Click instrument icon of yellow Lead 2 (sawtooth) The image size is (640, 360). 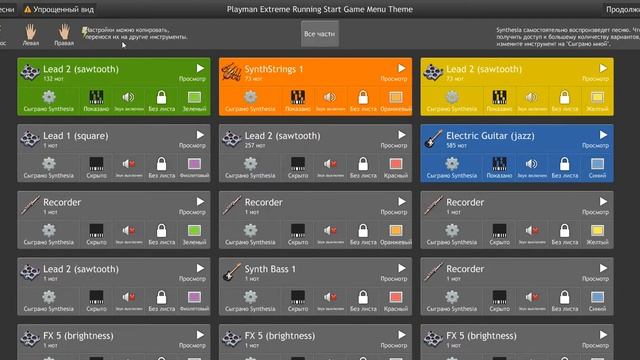pos(433,72)
